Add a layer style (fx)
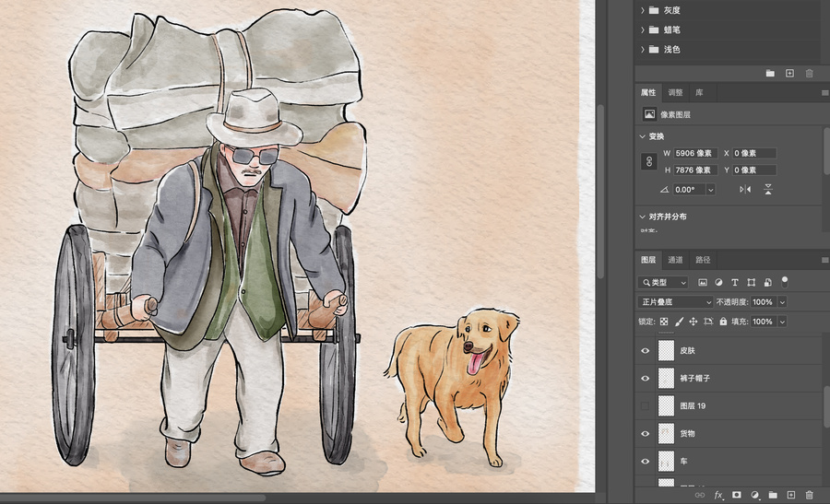This screenshot has width=830, height=504. tap(718, 495)
